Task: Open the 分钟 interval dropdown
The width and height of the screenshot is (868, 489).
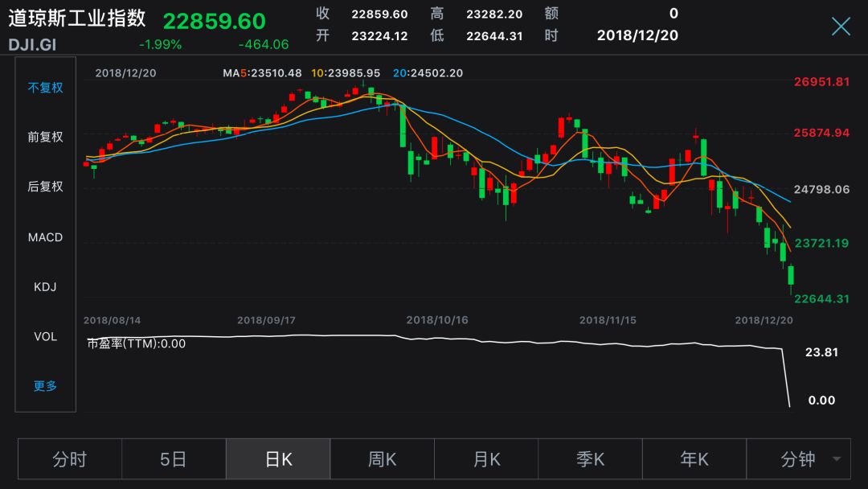Action: click(798, 459)
